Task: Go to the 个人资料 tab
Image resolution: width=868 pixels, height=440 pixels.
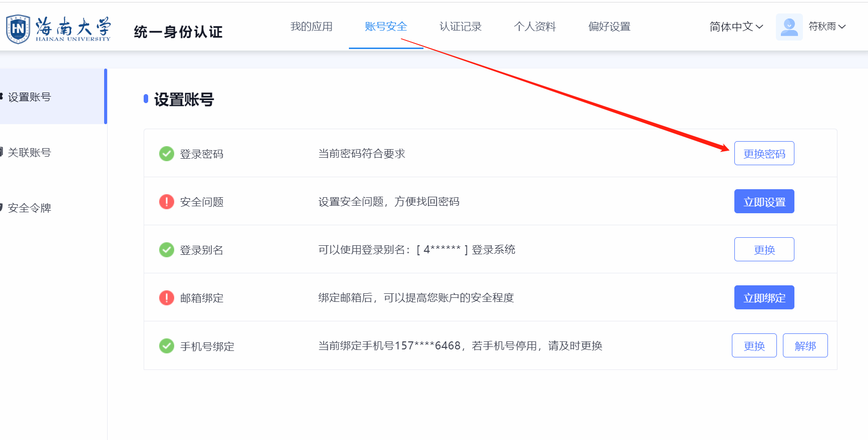Action: pyautogui.click(x=535, y=27)
